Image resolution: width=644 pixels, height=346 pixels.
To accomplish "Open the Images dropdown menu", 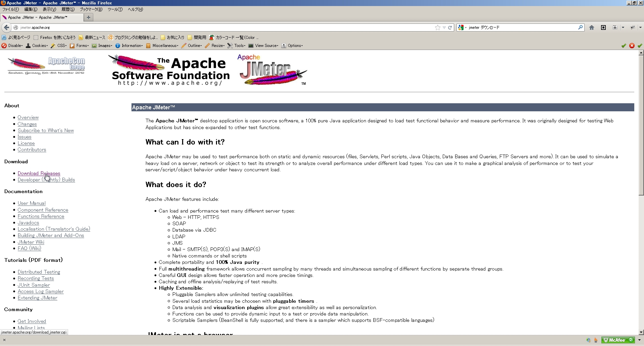I will click(102, 46).
